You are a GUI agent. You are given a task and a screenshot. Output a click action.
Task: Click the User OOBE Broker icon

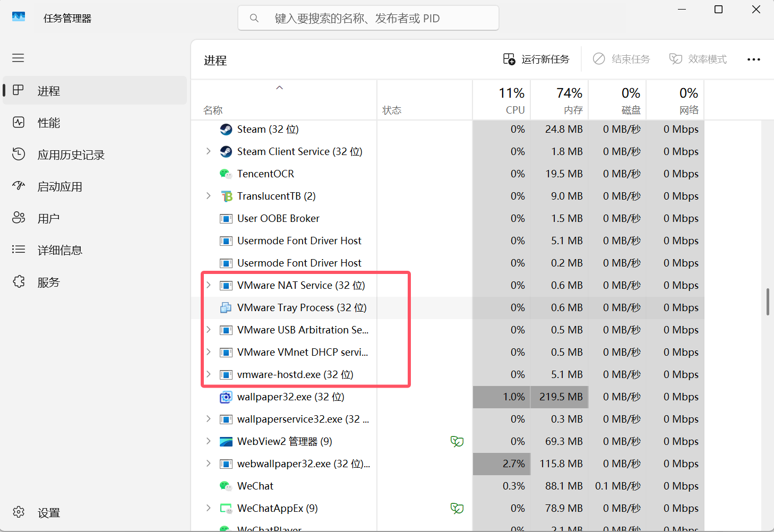pyautogui.click(x=226, y=219)
